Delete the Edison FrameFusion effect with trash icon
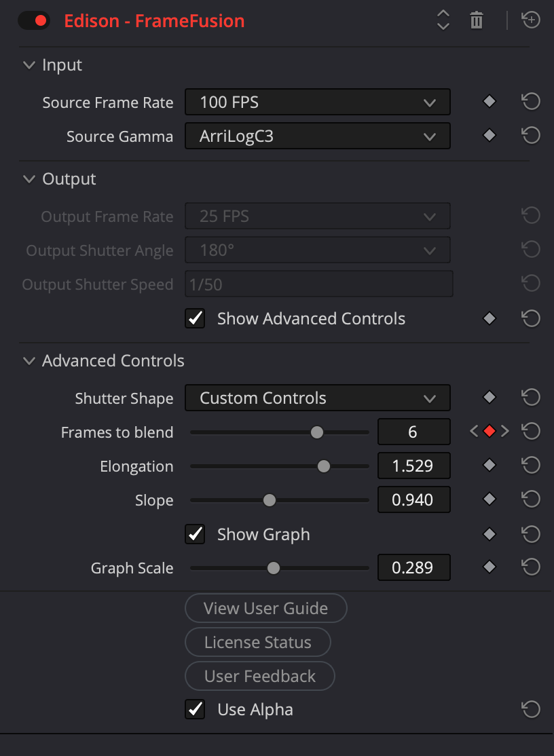Screen dimensions: 554x756 (x=477, y=20)
